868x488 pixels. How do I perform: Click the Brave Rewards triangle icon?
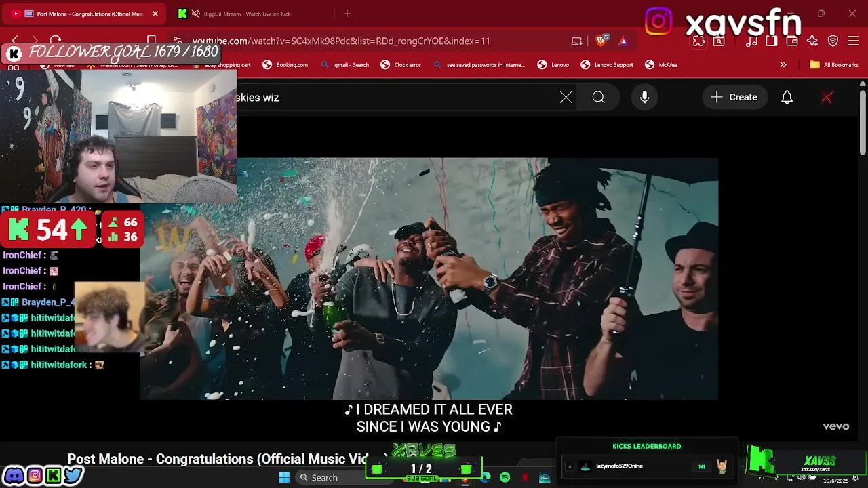coord(623,41)
